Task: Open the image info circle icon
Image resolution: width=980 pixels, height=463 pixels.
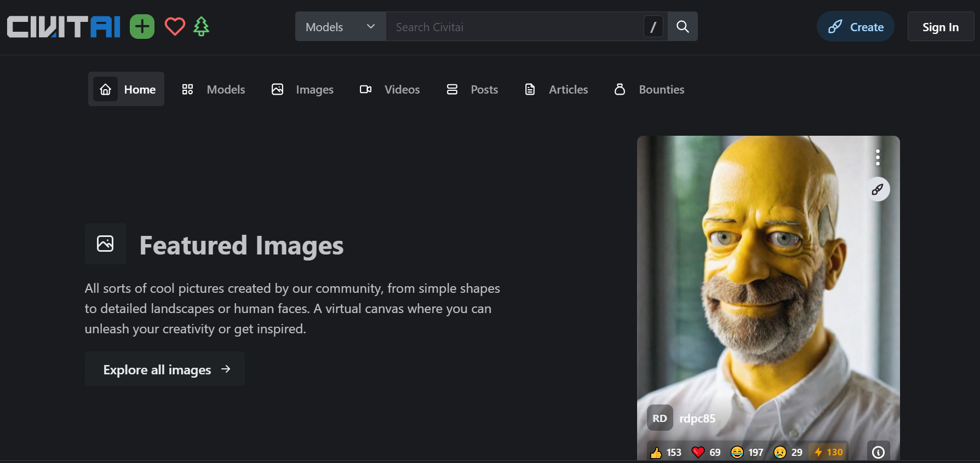Action: point(878,452)
